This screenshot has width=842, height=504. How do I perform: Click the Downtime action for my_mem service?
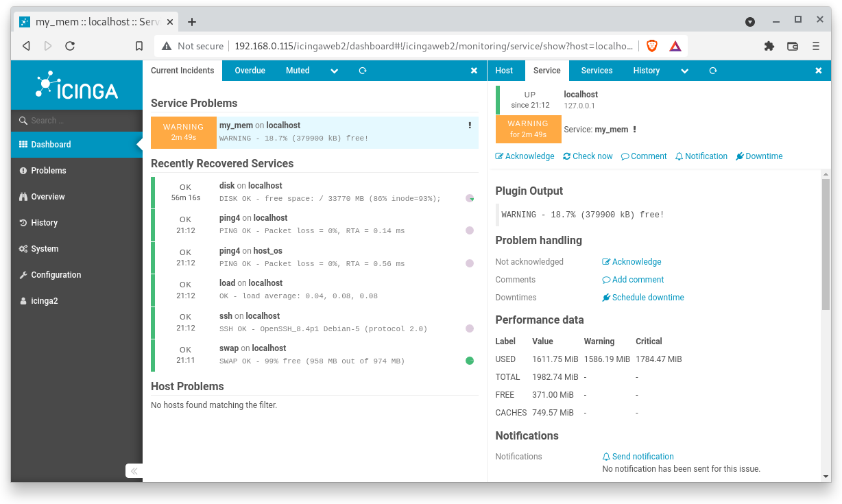[x=759, y=156]
